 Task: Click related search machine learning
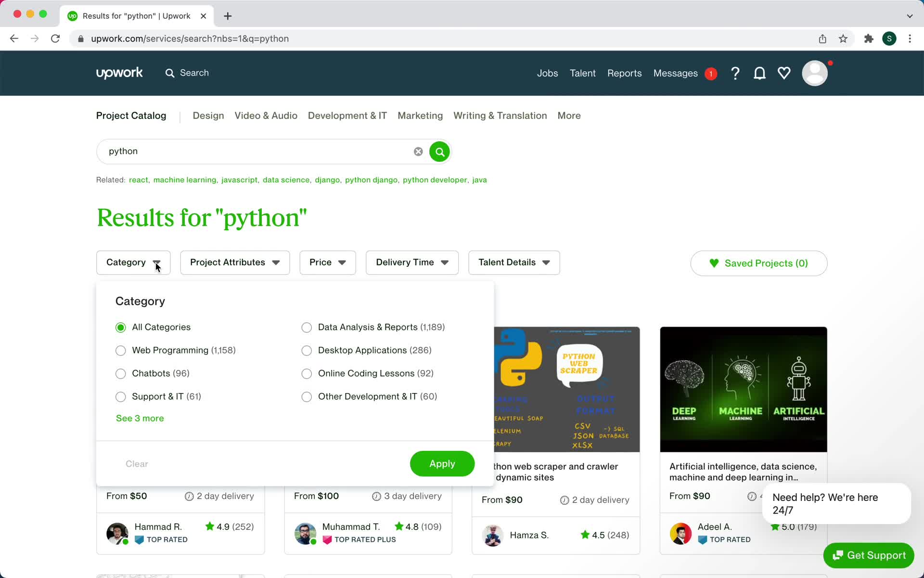click(x=185, y=180)
